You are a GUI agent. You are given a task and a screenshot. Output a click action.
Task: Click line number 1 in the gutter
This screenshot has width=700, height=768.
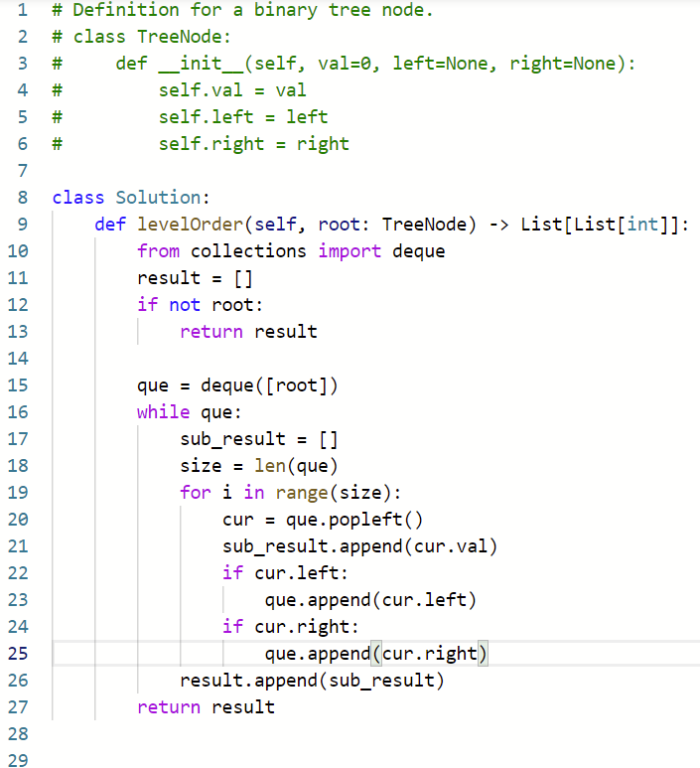pyautogui.click(x=23, y=10)
